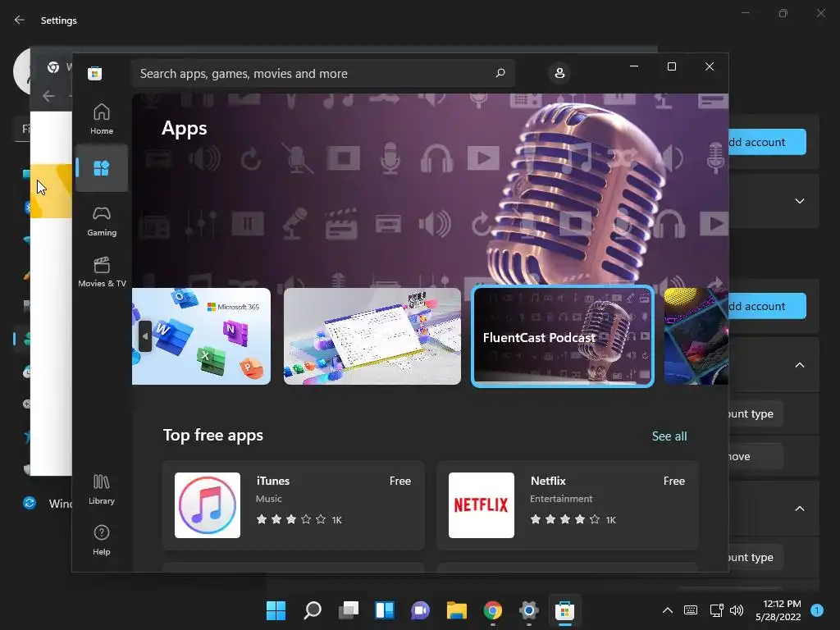Open the widgets-themed middle carousel card
This screenshot has height=630, width=840.
(x=372, y=336)
